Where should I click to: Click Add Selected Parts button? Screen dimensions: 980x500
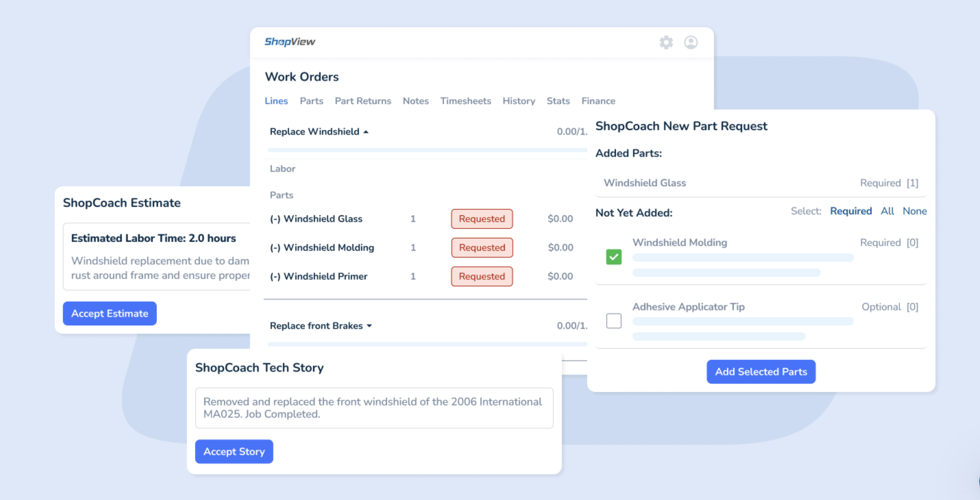point(761,372)
